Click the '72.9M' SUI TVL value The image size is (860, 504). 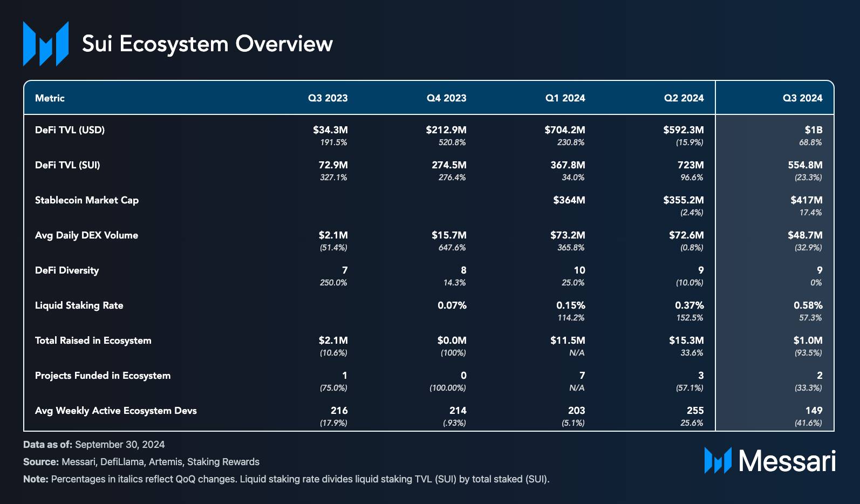coord(333,165)
